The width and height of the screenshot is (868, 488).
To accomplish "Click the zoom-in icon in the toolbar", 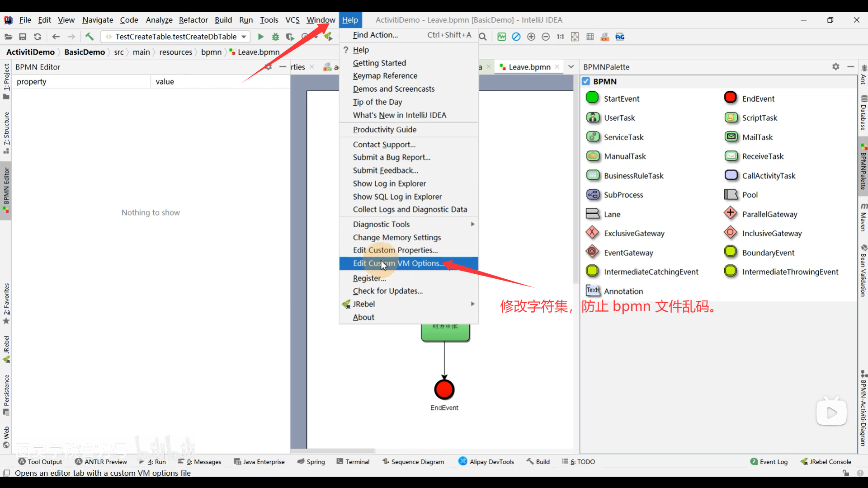I will [x=531, y=37].
